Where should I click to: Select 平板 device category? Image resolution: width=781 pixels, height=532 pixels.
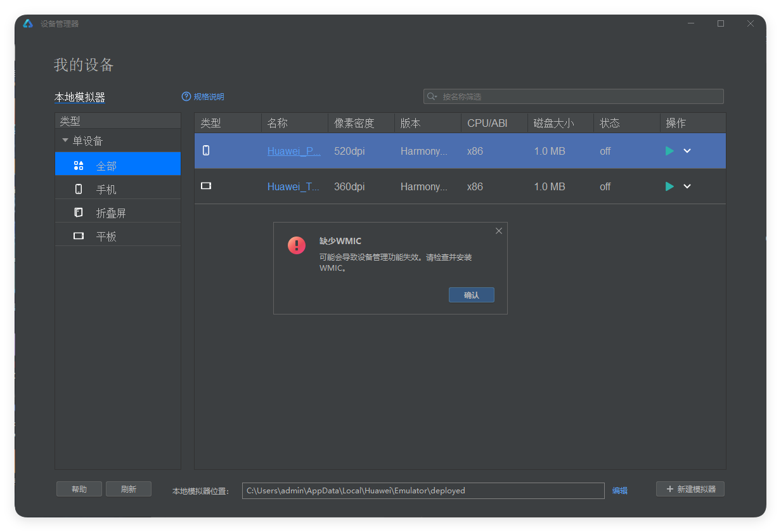[118, 236]
